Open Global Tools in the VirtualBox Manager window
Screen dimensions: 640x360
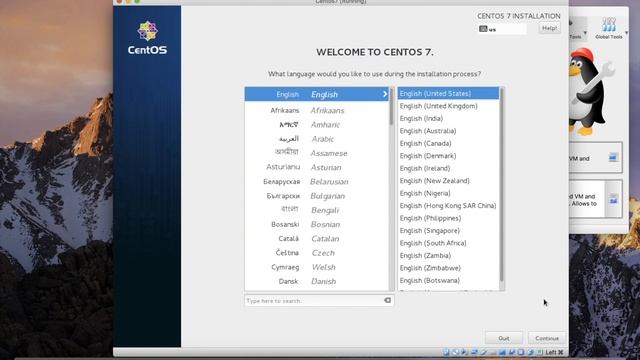(609, 28)
